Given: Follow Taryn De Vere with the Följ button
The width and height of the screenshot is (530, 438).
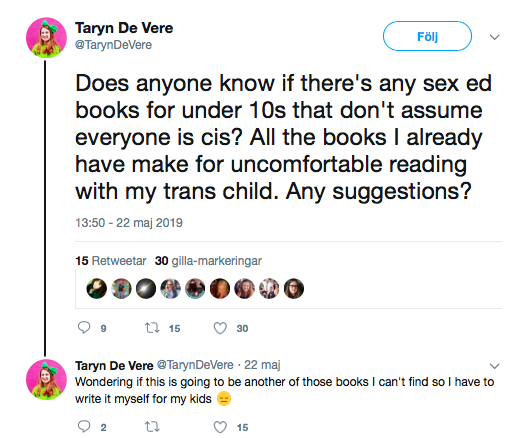Looking at the screenshot, I should tap(427, 36).
